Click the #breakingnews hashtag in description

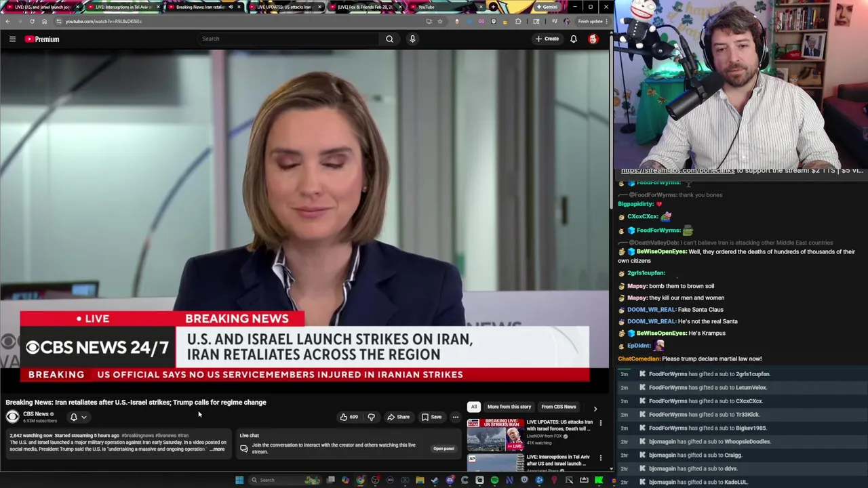point(138,436)
